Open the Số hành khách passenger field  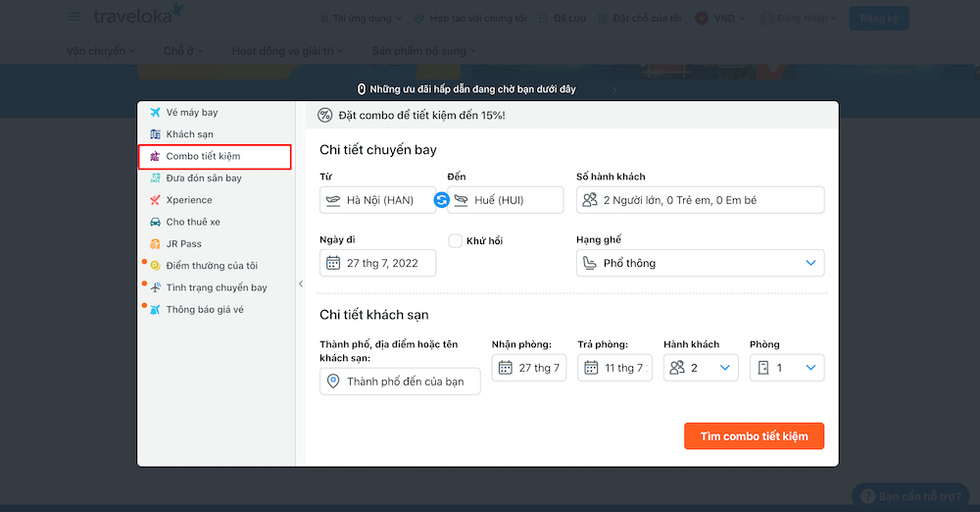700,200
